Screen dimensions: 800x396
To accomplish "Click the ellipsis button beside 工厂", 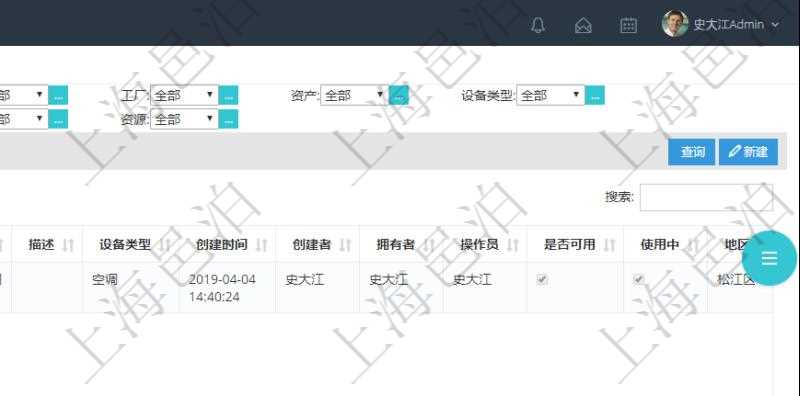I will (x=228, y=95).
